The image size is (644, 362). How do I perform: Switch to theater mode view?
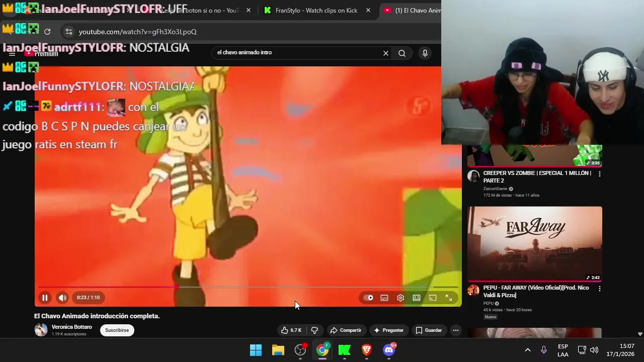coord(417,298)
